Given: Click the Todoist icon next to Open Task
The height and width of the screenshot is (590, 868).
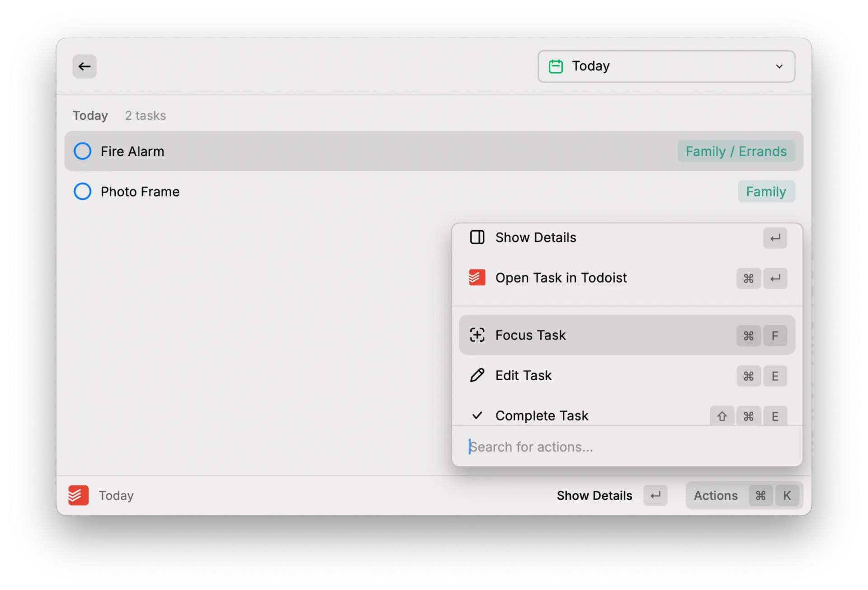Looking at the screenshot, I should pos(477,278).
